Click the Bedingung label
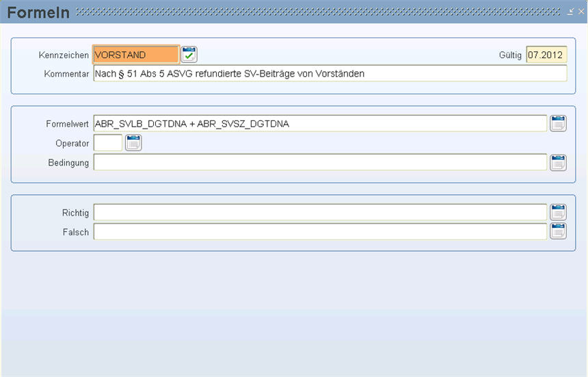This screenshot has width=588, height=377. tap(68, 163)
